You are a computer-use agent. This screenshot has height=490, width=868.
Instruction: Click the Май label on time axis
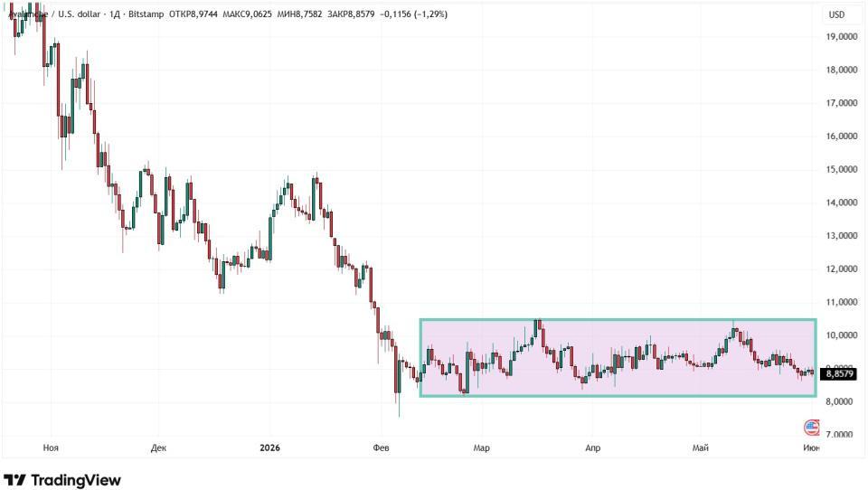coord(700,448)
